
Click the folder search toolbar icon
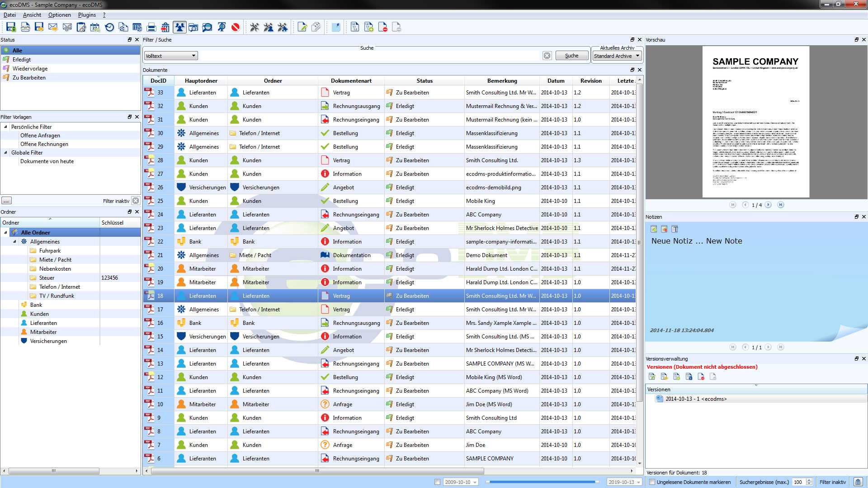click(193, 27)
